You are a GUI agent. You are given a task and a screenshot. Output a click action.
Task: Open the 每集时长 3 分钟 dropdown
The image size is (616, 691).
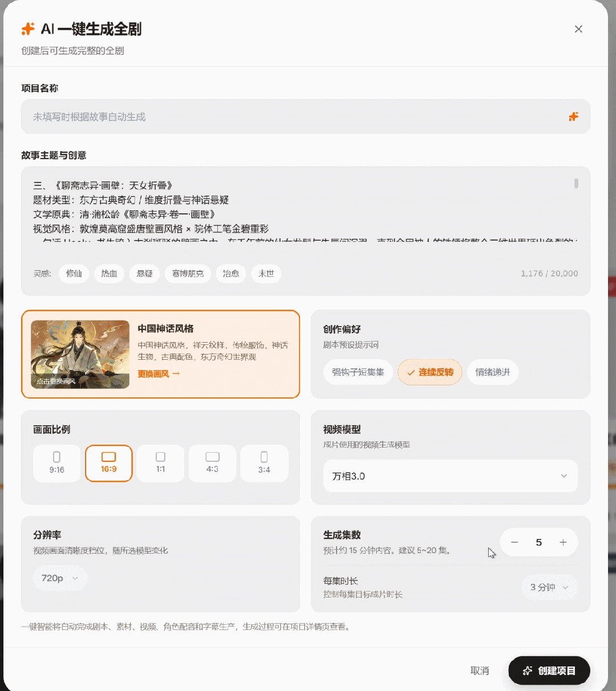click(550, 587)
